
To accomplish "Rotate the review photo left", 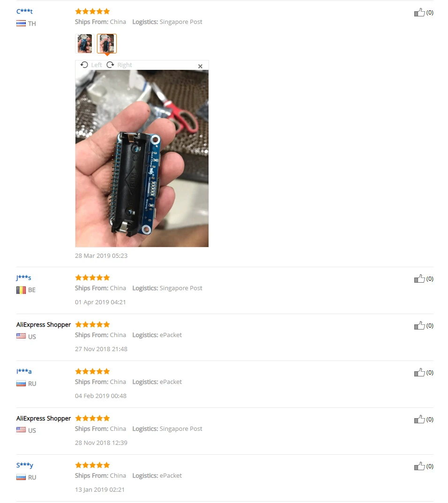I will [91, 65].
